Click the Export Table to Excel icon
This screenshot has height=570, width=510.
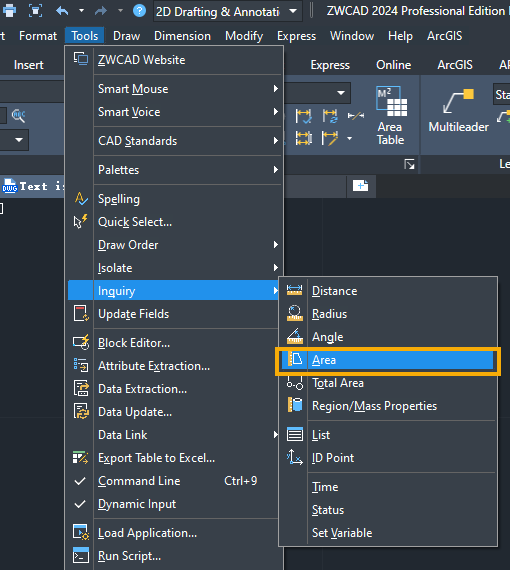click(x=81, y=457)
